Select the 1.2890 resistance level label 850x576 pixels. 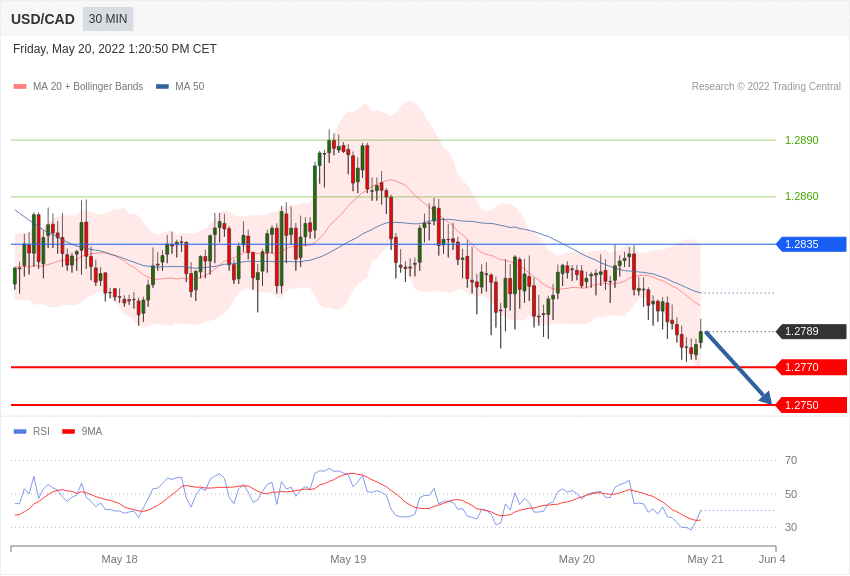pos(802,140)
